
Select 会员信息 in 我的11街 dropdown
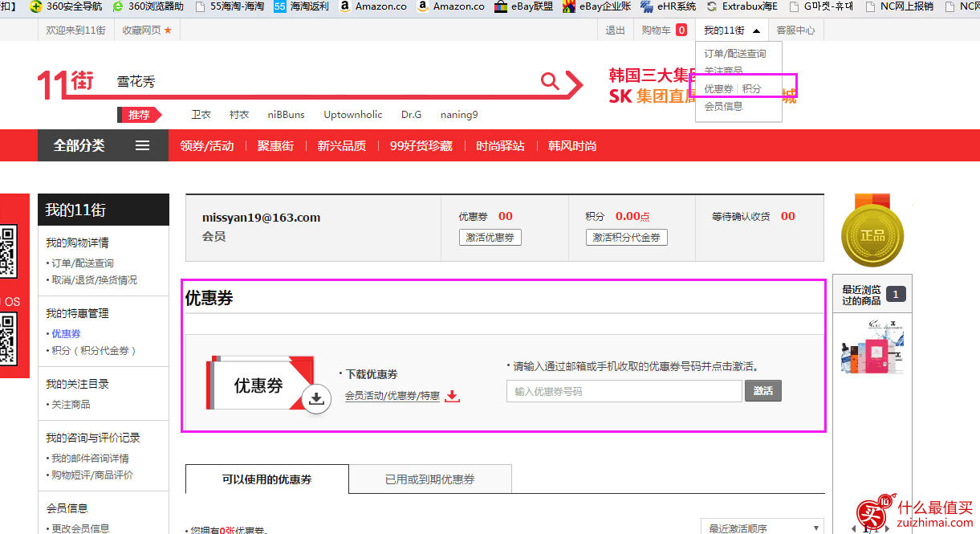click(x=723, y=106)
